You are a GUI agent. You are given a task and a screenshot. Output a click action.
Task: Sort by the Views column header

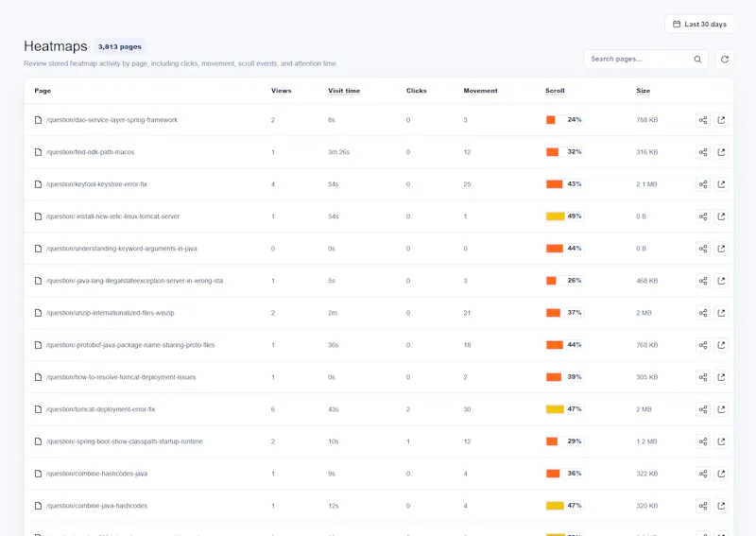point(281,91)
